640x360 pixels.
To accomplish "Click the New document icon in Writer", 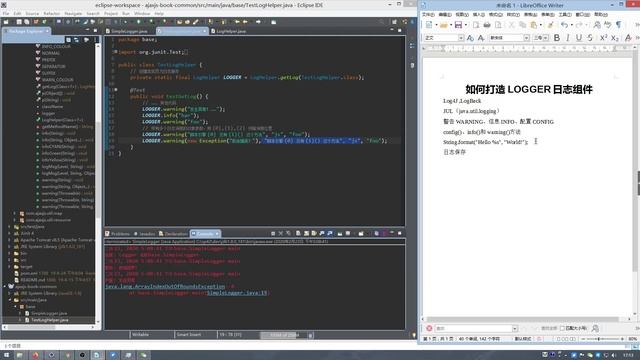I will (x=429, y=25).
